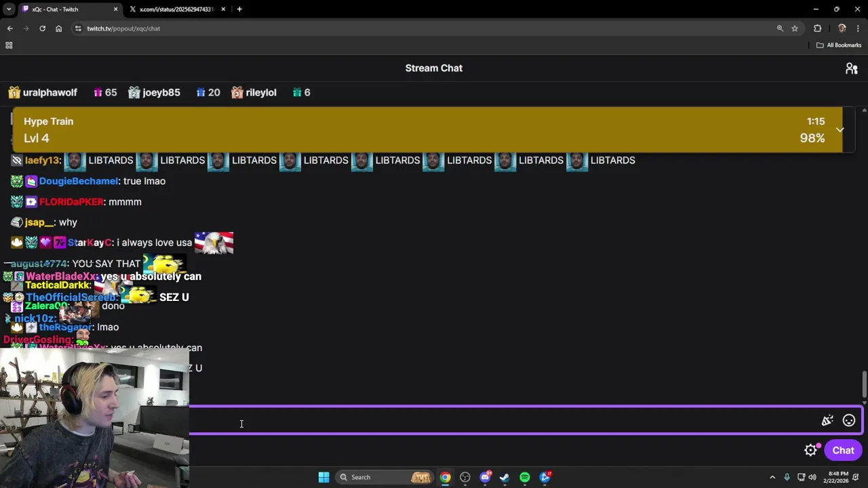The image size is (868, 488).
Task: Click first-place badge next to uralphawolf
Action: tap(14, 92)
